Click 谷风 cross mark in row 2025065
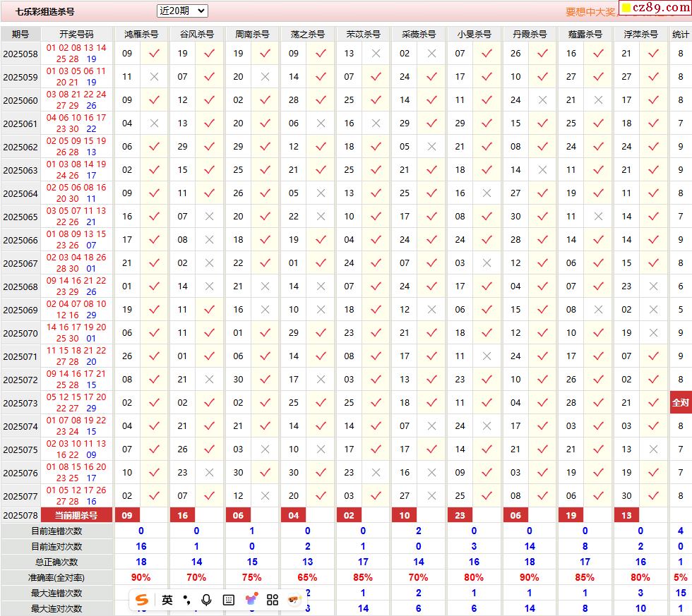This screenshot has width=692, height=616. coord(210,217)
